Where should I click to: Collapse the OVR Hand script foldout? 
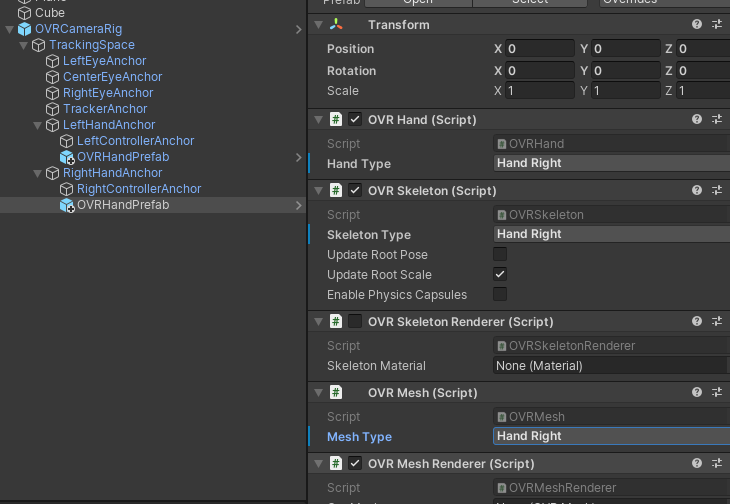[318, 120]
